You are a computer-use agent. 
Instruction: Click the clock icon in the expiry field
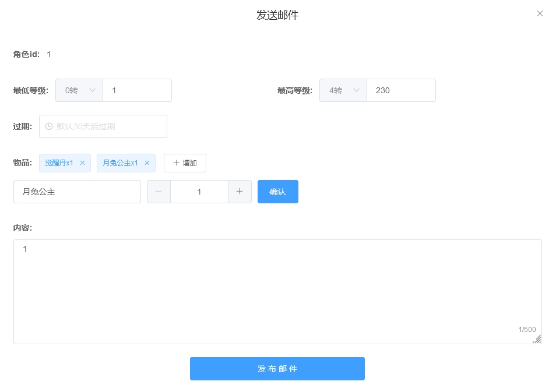(48, 126)
